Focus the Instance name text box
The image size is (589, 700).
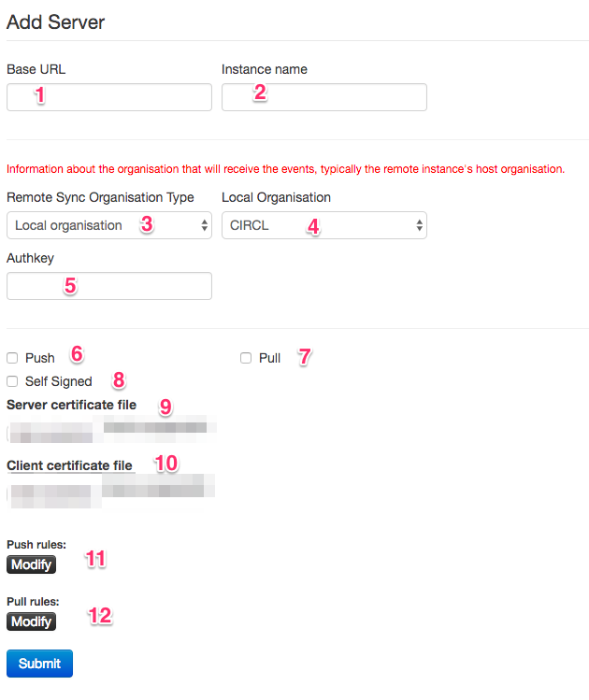(323, 97)
